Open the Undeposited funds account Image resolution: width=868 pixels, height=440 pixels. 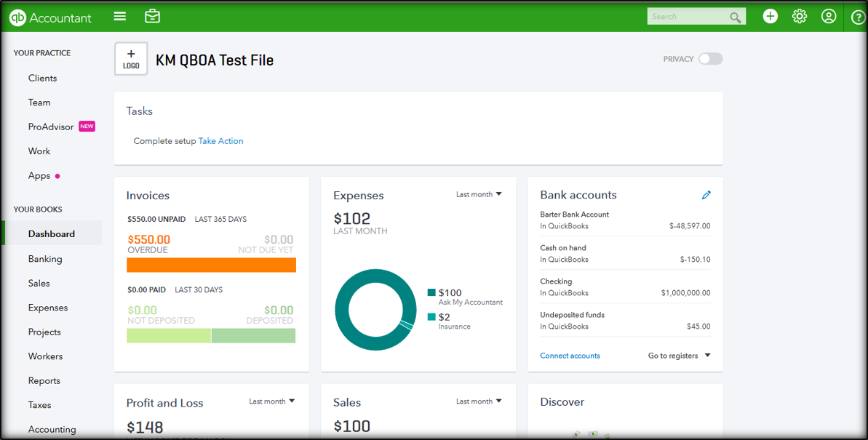click(625, 321)
